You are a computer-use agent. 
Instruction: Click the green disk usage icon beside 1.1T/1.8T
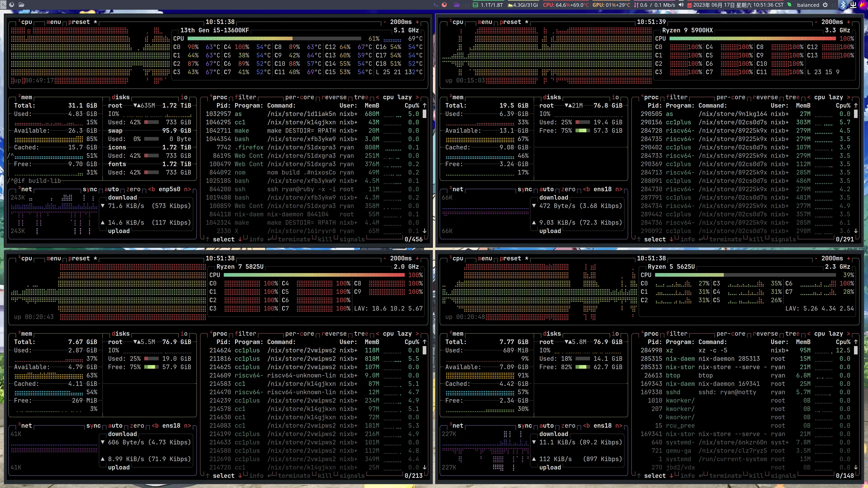tap(475, 5)
